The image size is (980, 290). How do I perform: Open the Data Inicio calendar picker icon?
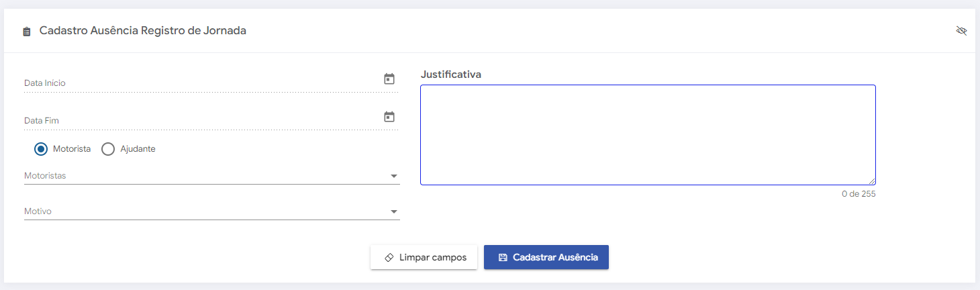click(x=389, y=79)
